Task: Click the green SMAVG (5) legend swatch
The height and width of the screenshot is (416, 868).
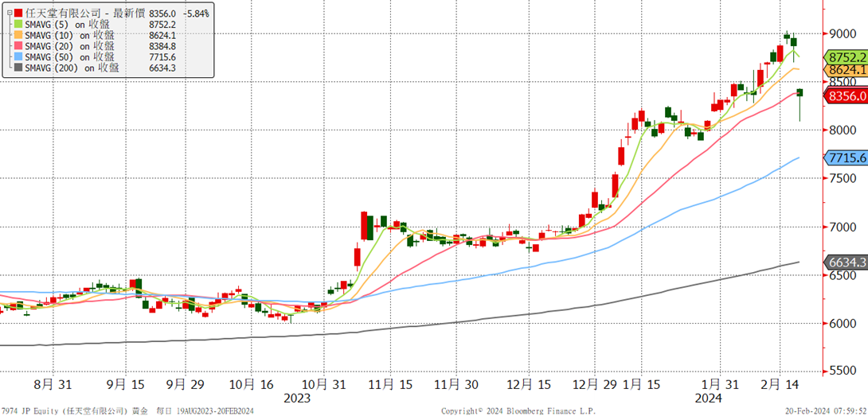Action: pos(18,25)
